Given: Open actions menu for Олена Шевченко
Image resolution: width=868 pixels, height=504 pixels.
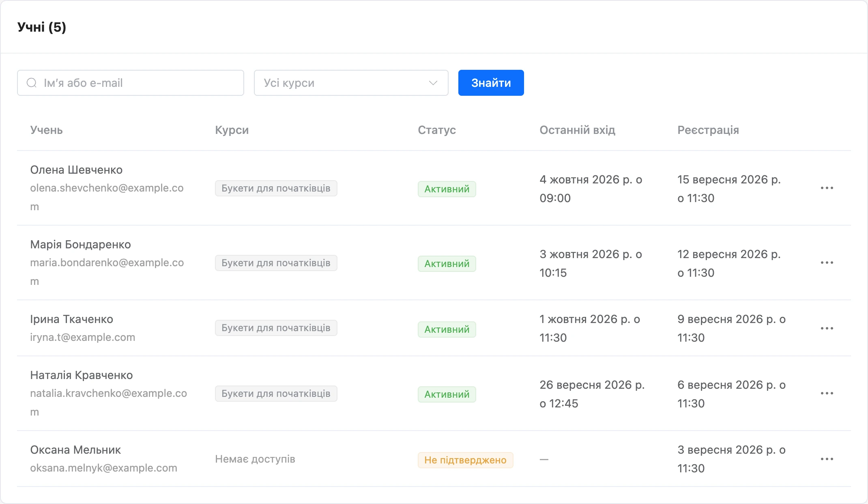Looking at the screenshot, I should coord(827,188).
